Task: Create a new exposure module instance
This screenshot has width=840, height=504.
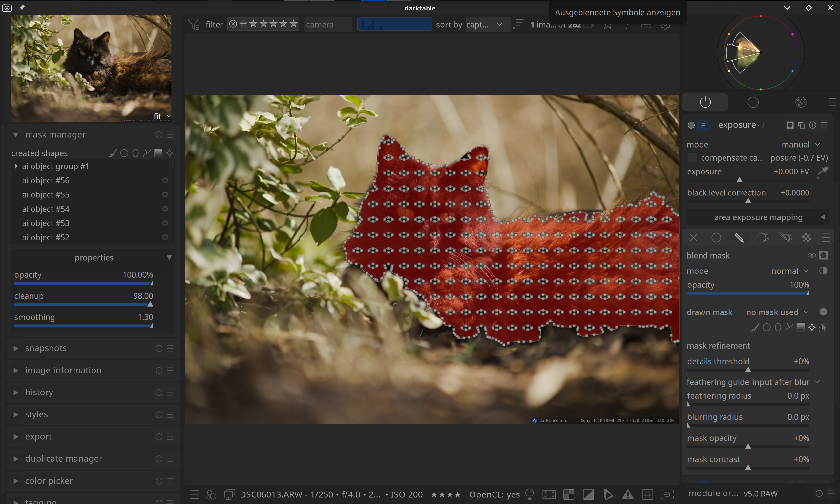Action: click(801, 125)
